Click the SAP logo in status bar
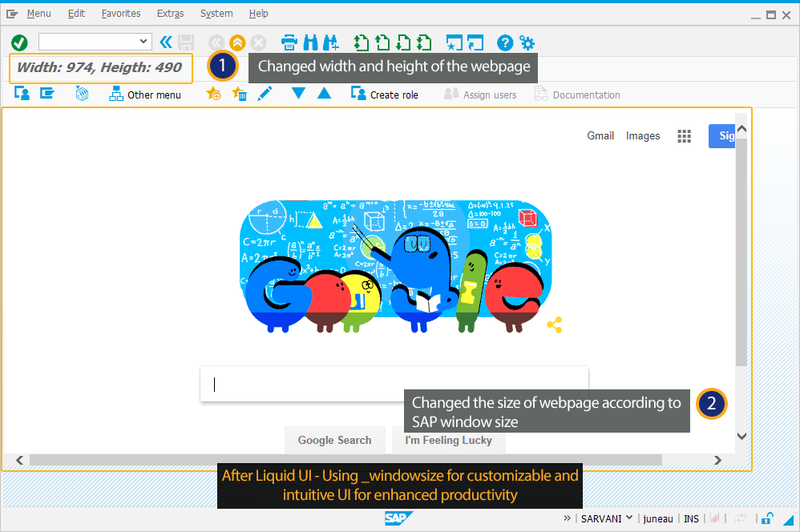Viewport: 800px width, 532px height. [398, 518]
